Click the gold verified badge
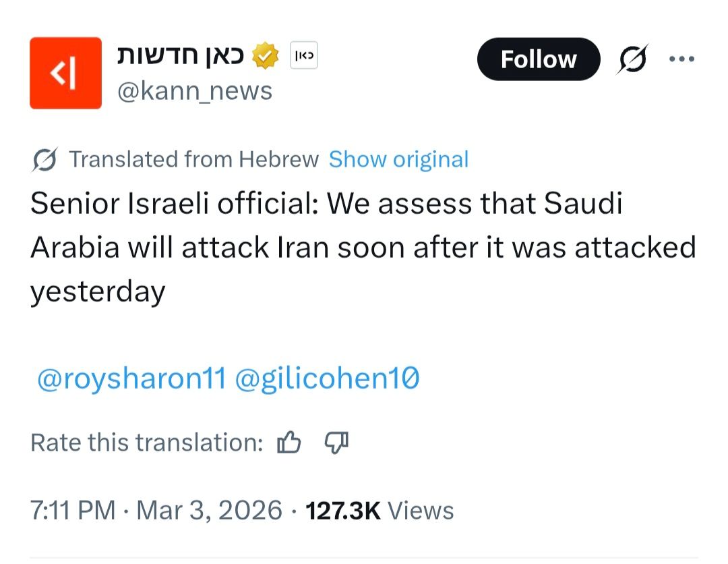The height and width of the screenshot is (564, 728). coord(266,57)
